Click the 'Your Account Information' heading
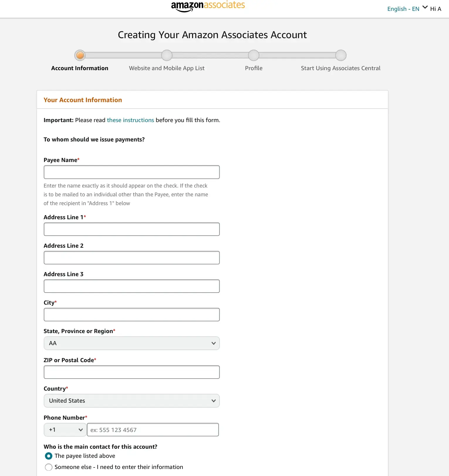449x476 pixels. [83, 100]
